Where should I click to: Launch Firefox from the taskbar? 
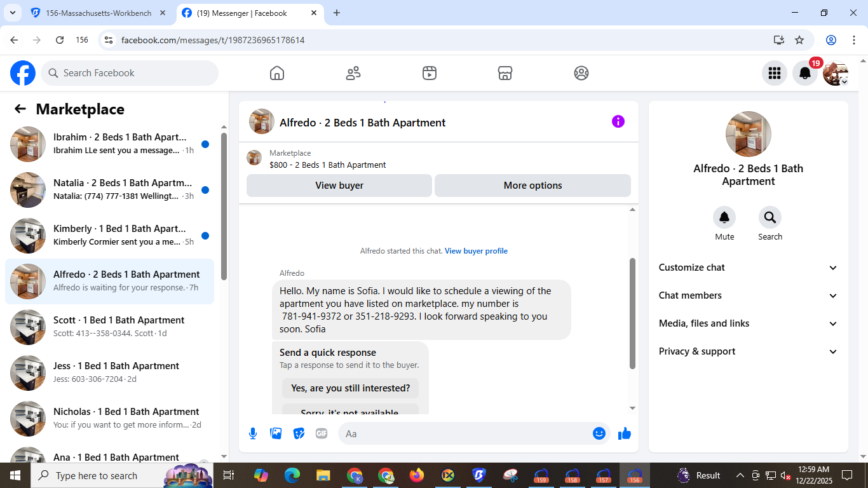[x=417, y=475]
